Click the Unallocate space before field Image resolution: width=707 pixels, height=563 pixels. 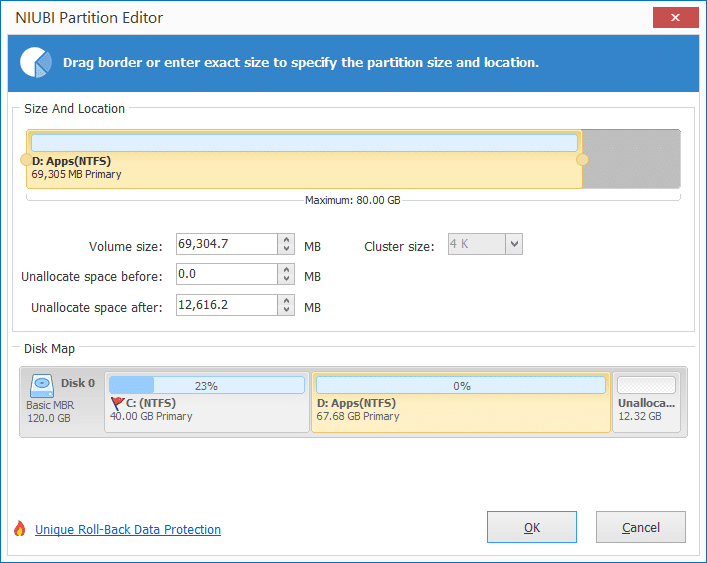point(227,274)
